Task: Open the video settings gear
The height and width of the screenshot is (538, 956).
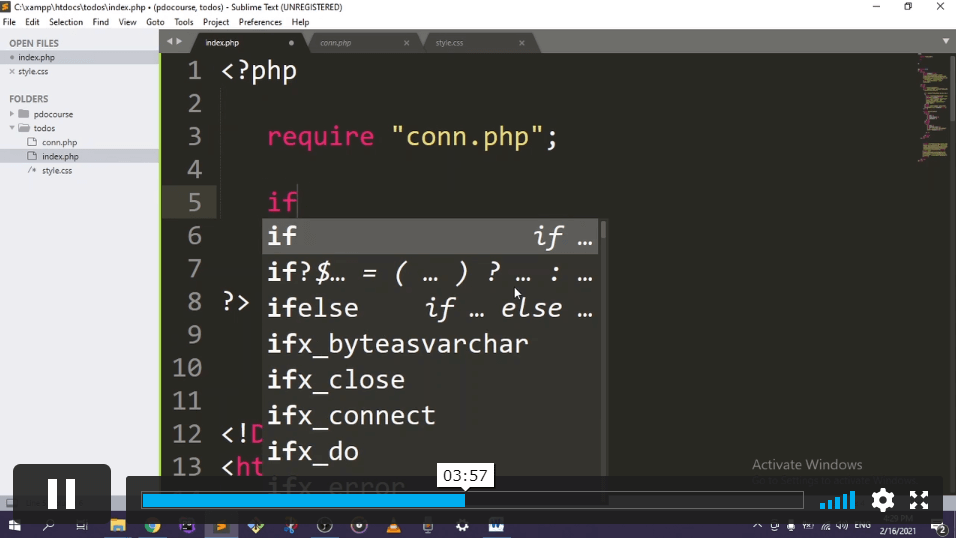Action: coord(882,500)
